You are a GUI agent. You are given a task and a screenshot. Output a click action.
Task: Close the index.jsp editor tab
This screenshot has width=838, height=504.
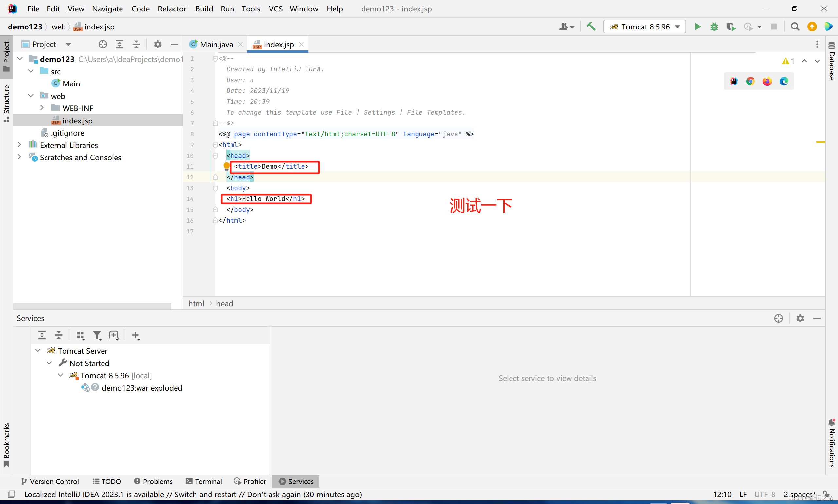pyautogui.click(x=301, y=44)
